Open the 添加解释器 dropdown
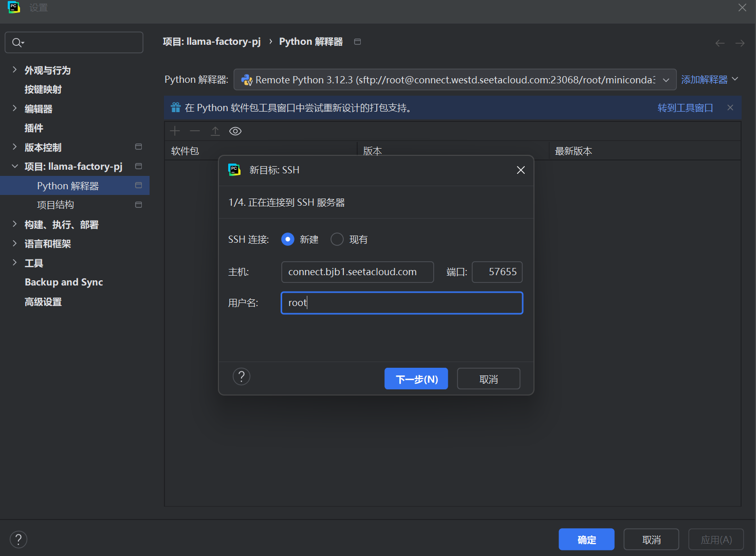This screenshot has width=756, height=556. pyautogui.click(x=710, y=80)
